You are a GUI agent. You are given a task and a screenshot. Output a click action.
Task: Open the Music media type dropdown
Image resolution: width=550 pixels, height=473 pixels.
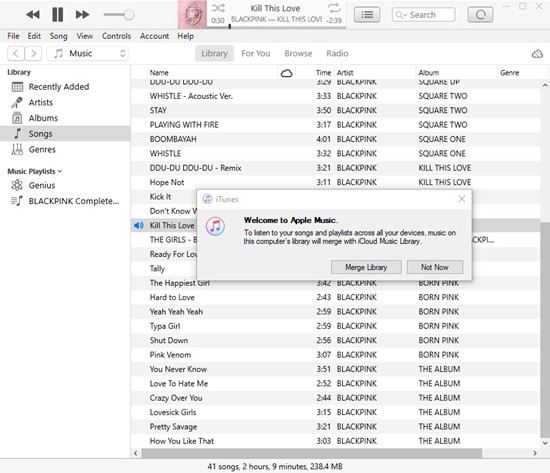88,54
